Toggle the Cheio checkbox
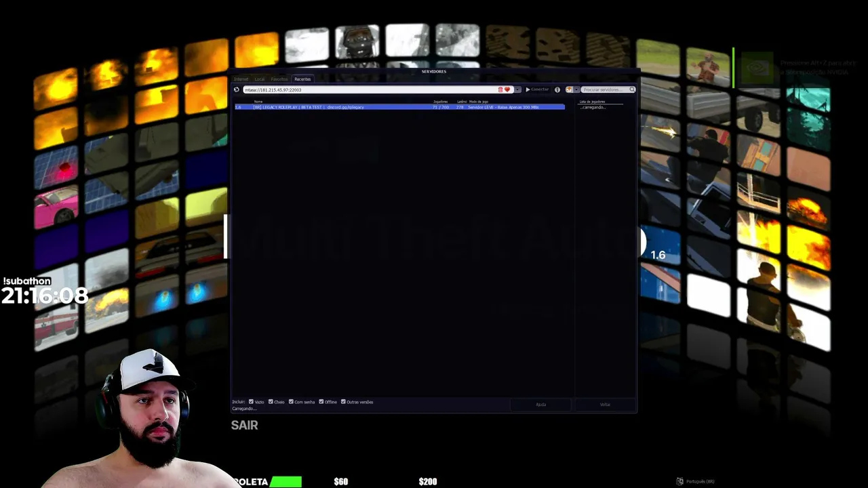The height and width of the screenshot is (488, 868). (271, 402)
